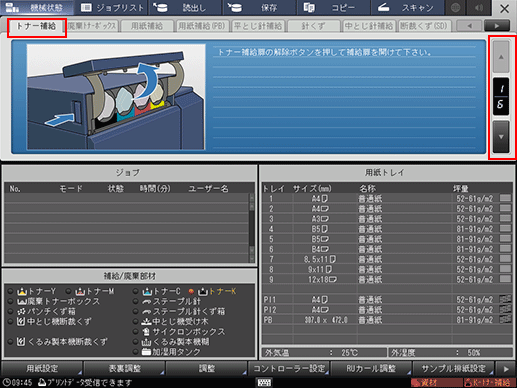Select the トナーM radio indicator
517x388 pixels.
[68, 291]
